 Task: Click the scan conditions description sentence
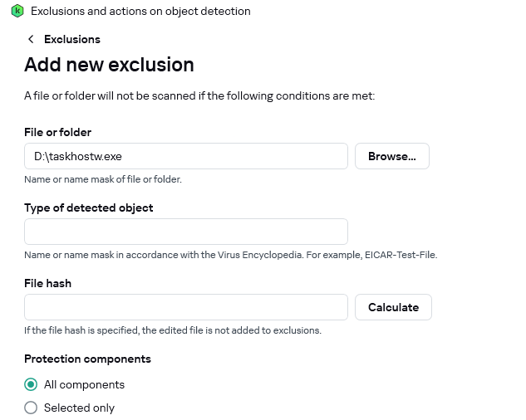point(199,96)
